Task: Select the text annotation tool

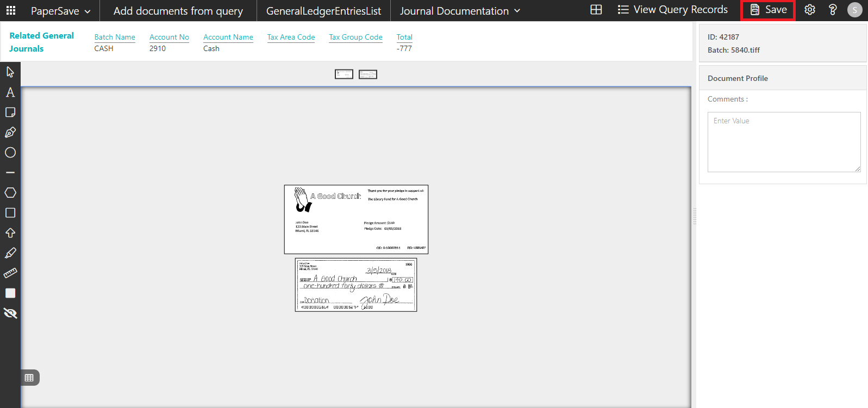Action: click(10, 92)
